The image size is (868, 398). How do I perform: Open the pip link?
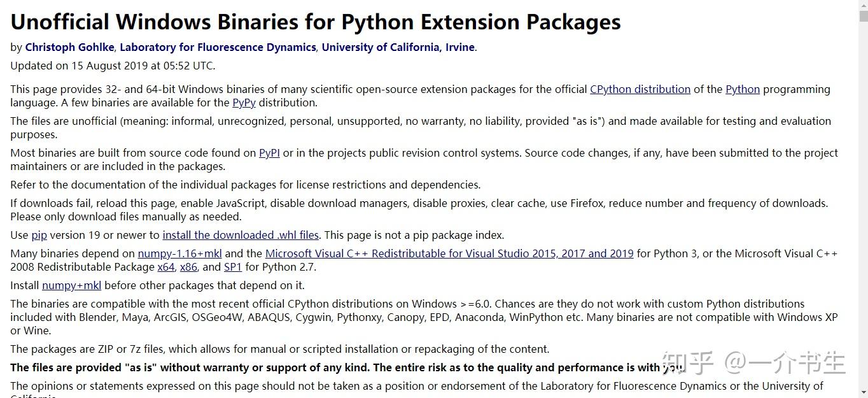click(39, 235)
